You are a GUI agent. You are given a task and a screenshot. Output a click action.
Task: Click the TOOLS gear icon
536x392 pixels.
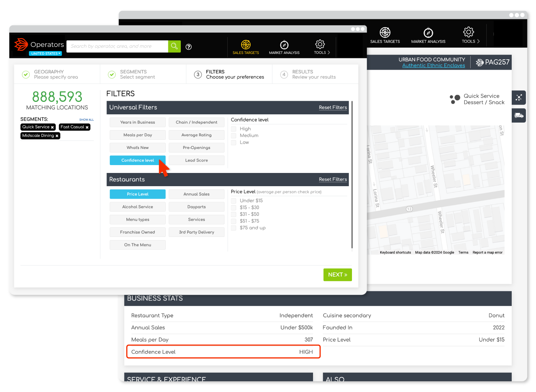click(320, 45)
